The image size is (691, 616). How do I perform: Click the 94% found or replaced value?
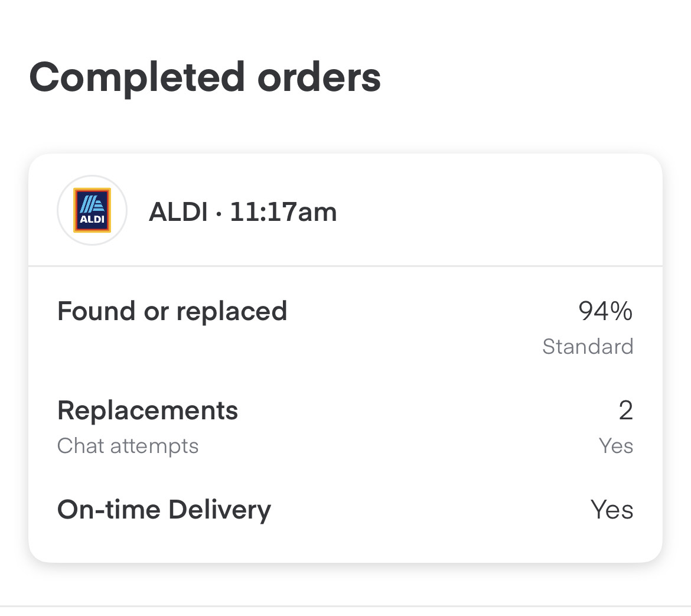[605, 311]
